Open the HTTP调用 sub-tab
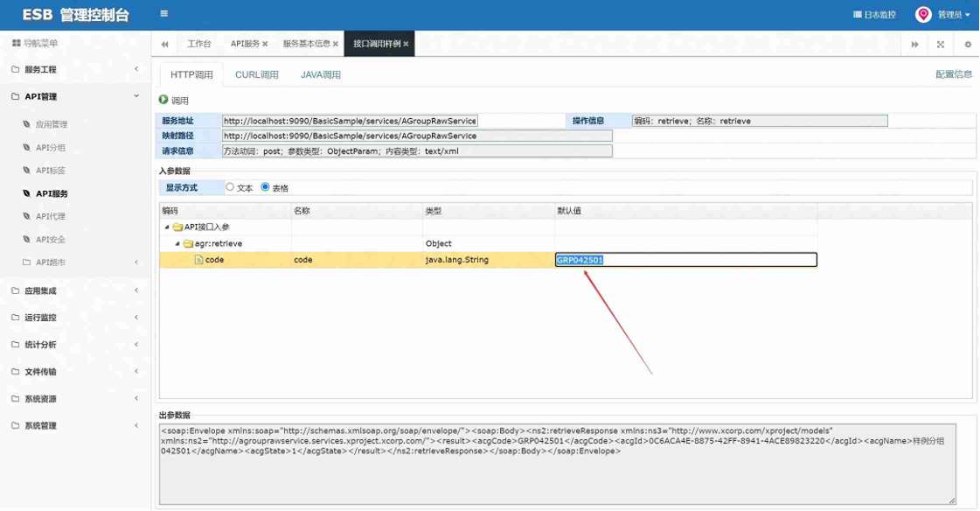The width and height of the screenshot is (980, 511). click(x=191, y=74)
